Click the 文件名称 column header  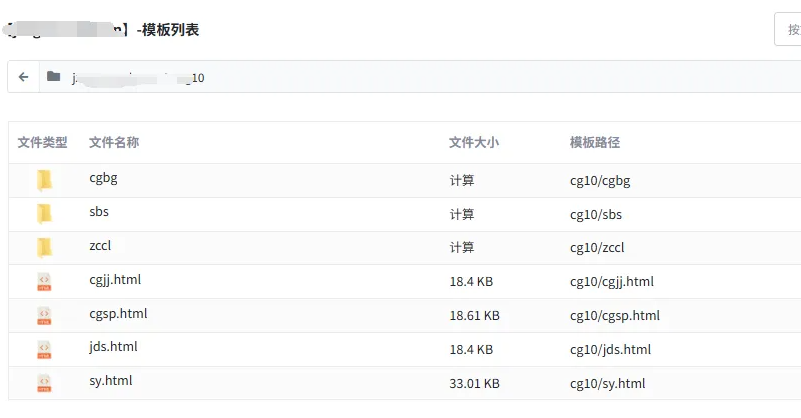point(114,143)
